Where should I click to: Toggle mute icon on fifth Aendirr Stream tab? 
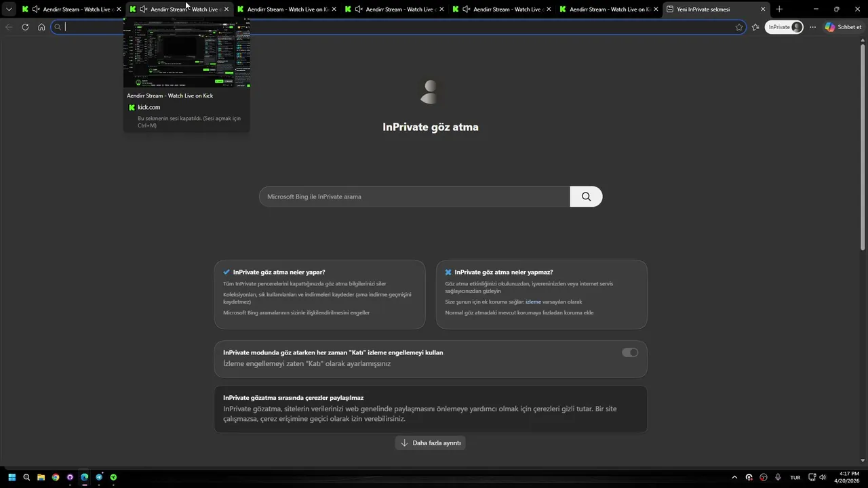tap(466, 9)
